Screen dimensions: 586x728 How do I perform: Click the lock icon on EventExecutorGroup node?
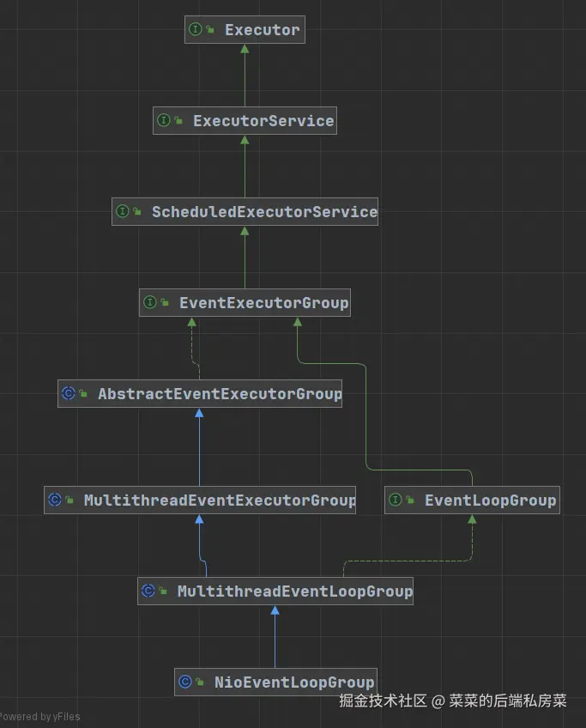pyautogui.click(x=165, y=303)
